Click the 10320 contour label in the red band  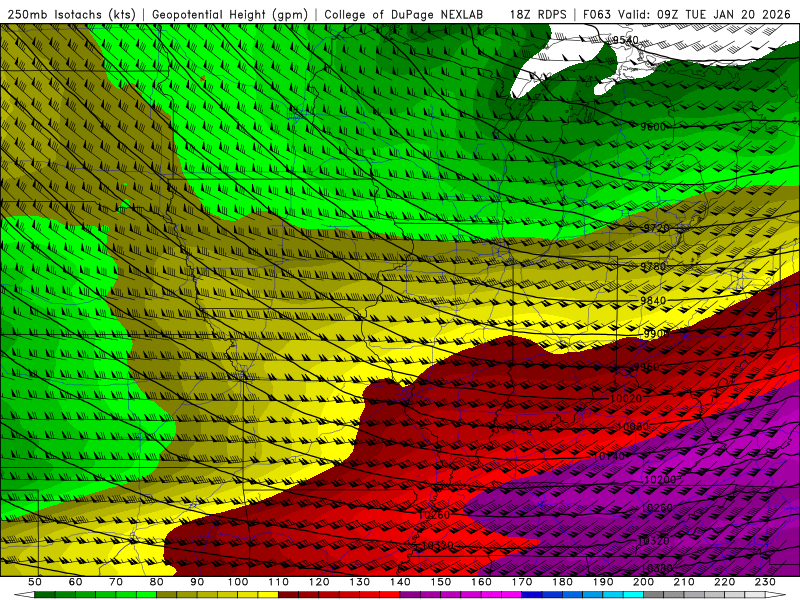click(438, 546)
